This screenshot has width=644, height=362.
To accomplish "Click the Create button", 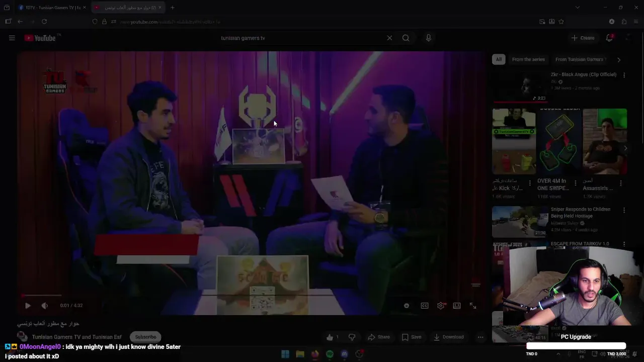I will click(x=583, y=38).
